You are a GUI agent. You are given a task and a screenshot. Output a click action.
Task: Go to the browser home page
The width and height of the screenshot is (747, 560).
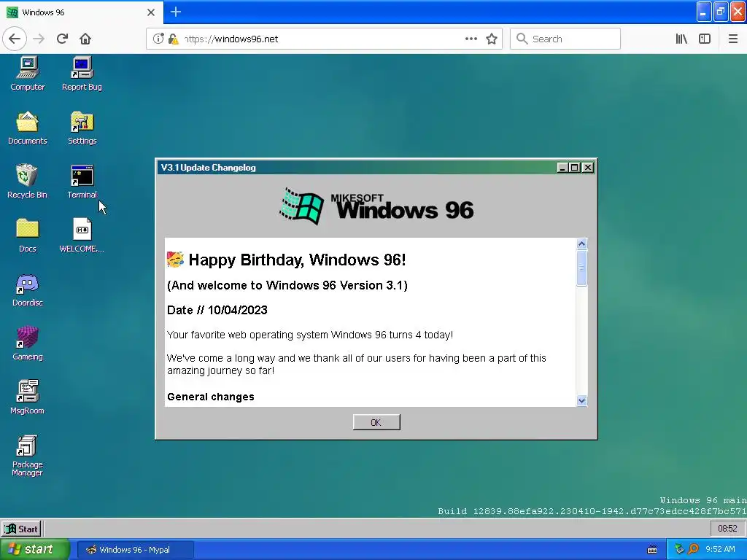pyautogui.click(x=85, y=39)
